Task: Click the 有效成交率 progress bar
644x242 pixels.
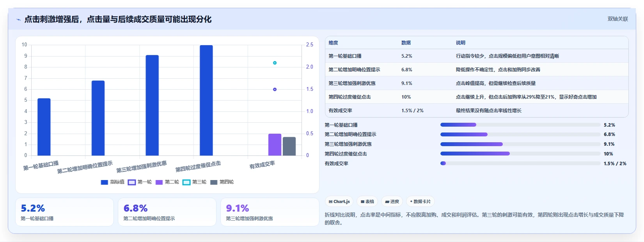Action: click(520, 163)
